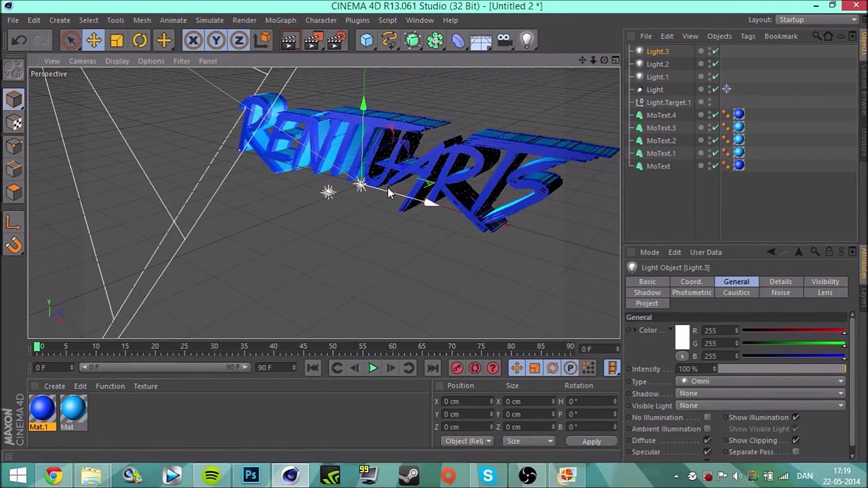Click the white light color swatch

[x=682, y=338]
